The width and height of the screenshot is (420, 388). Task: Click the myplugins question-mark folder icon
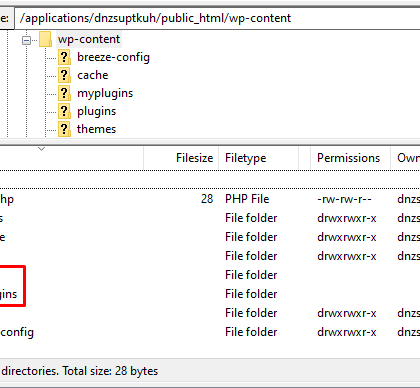[64, 93]
